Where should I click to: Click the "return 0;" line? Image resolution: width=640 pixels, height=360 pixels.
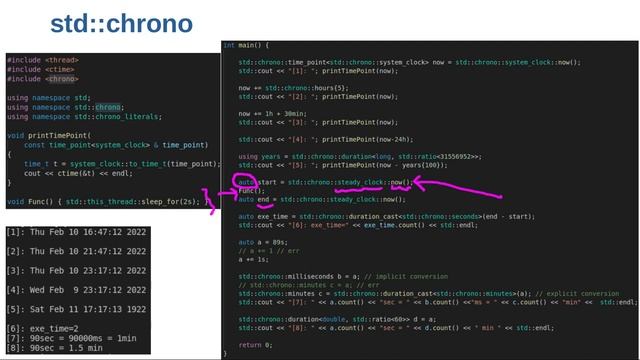(x=255, y=345)
